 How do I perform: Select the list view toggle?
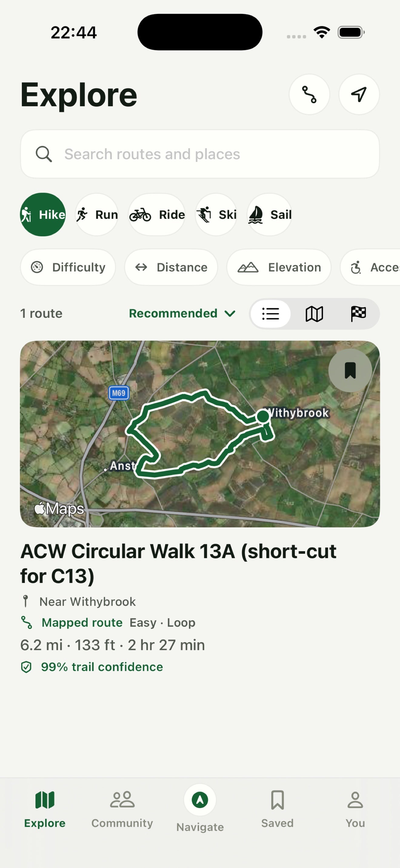point(271,314)
